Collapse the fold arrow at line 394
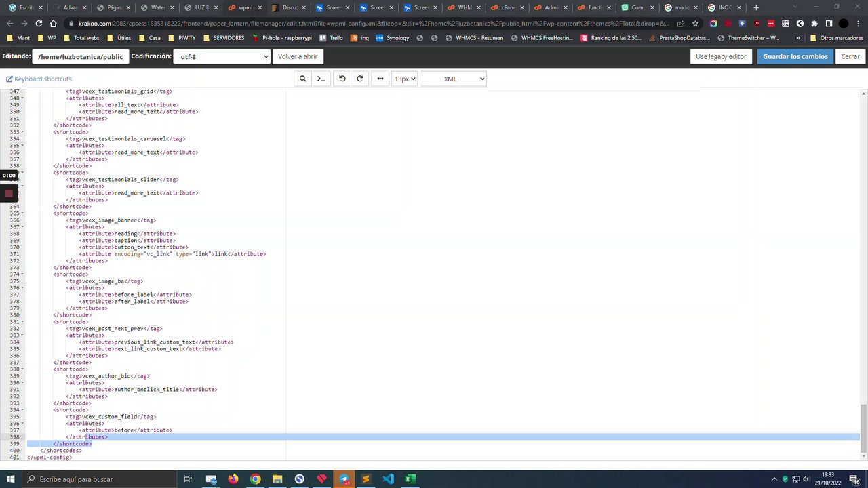The height and width of the screenshot is (488, 868). click(x=22, y=410)
